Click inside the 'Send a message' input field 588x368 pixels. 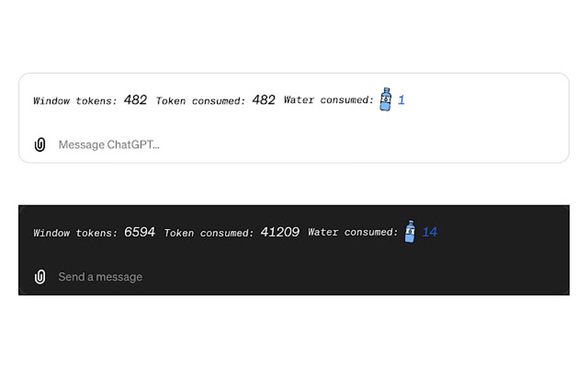(x=99, y=277)
